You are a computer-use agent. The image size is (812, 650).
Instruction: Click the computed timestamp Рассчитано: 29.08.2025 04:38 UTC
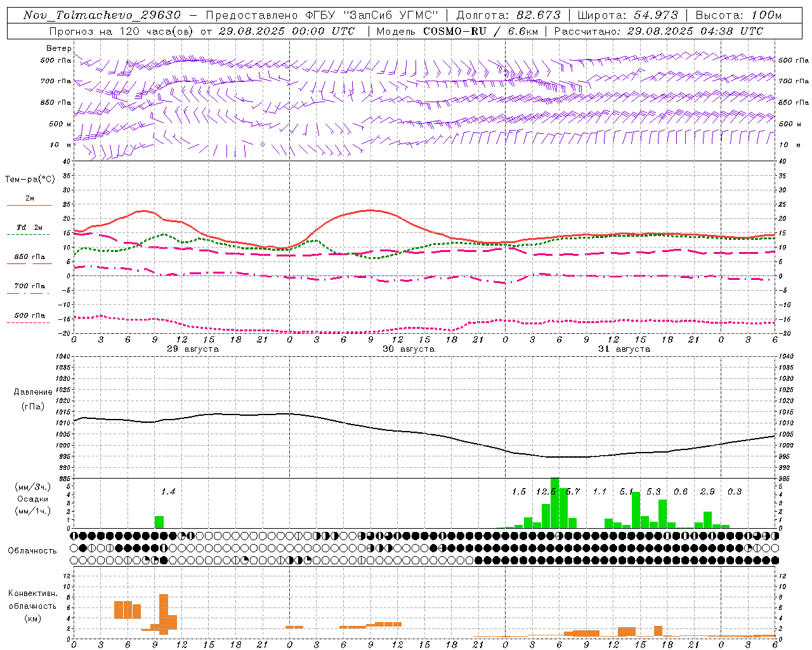coord(658,31)
